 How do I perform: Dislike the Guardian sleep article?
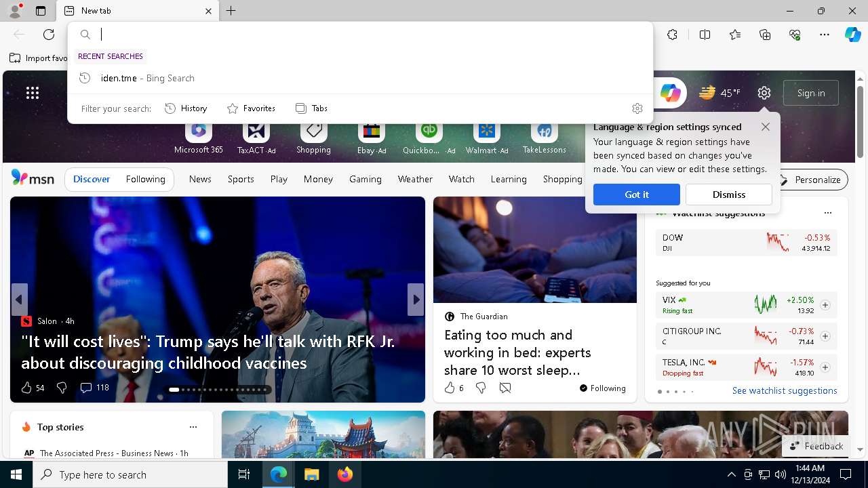click(481, 388)
